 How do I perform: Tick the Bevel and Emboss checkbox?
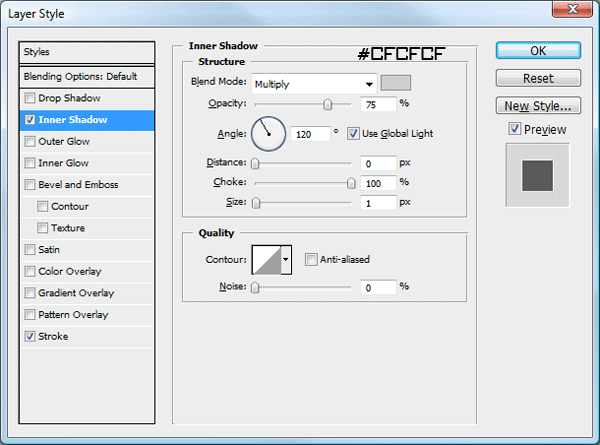(x=30, y=185)
